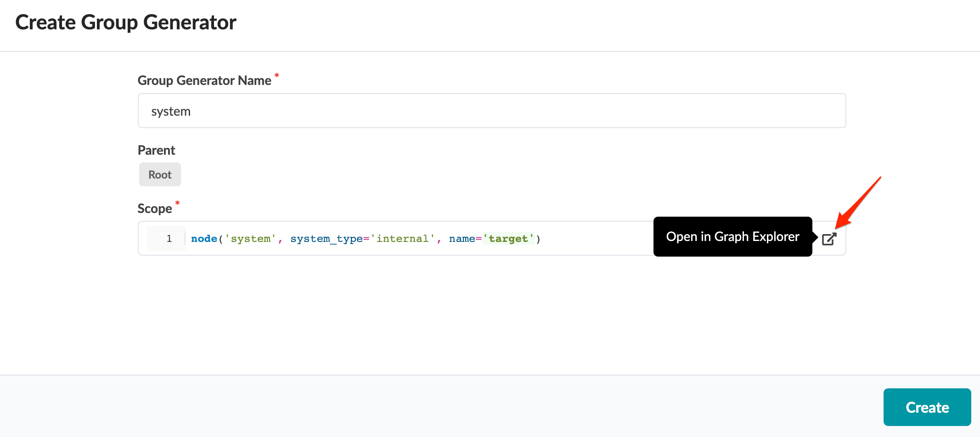Screen dimensions: 980x437
Task: Click the Group Generator Name label
Action: [x=204, y=80]
